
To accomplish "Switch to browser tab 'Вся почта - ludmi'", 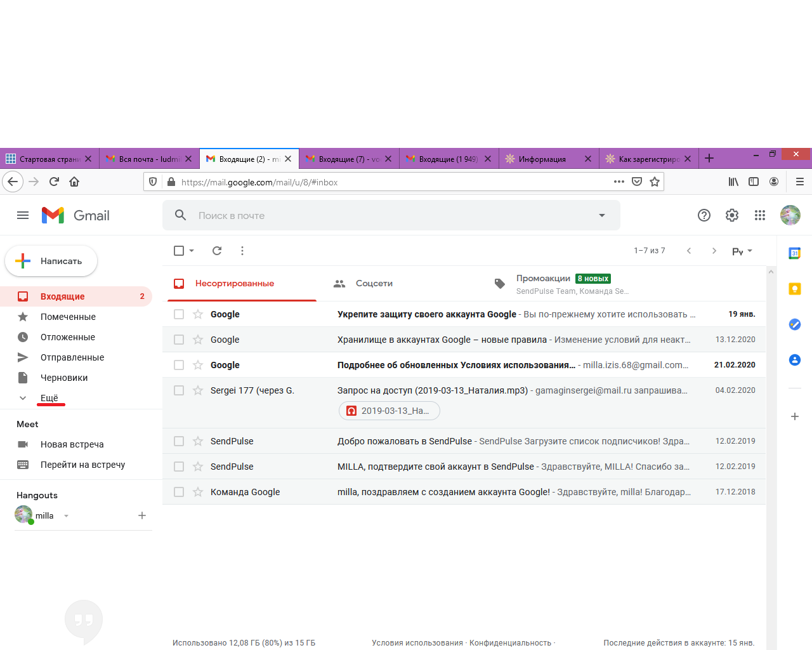I will (150, 159).
